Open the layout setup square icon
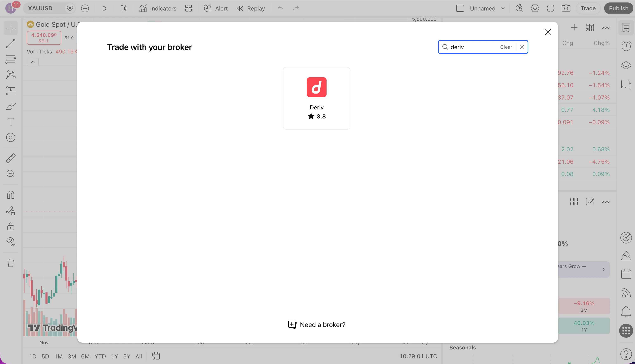Viewport: 635px width, 364px height. [x=460, y=8]
